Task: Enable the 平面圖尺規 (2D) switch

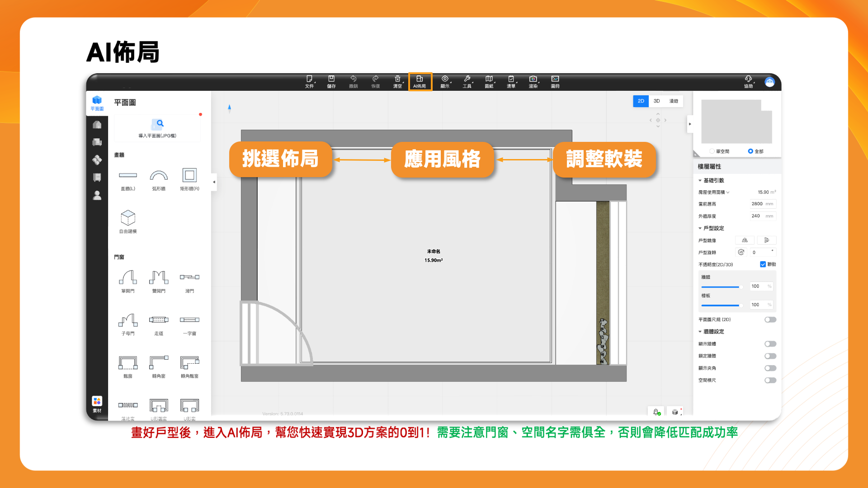Action: pos(770,319)
